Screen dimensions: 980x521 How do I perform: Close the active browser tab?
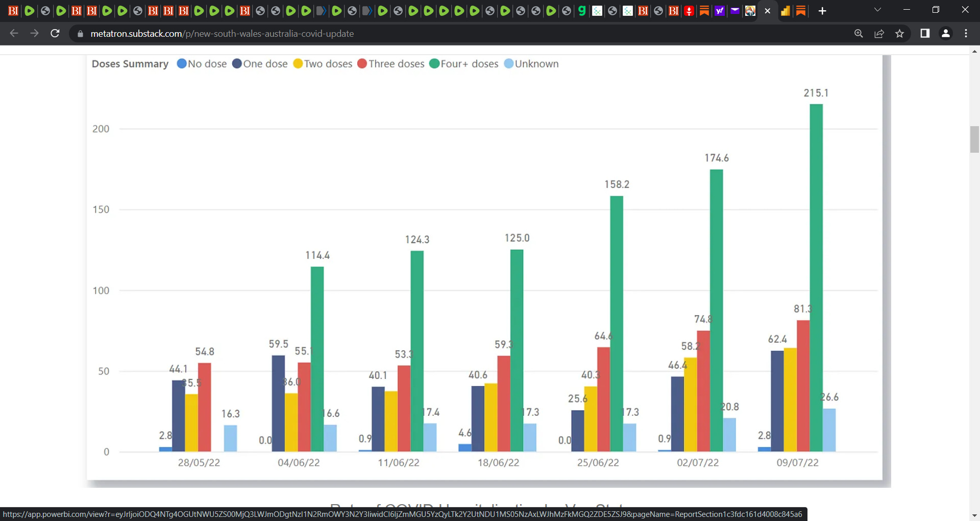(x=767, y=11)
